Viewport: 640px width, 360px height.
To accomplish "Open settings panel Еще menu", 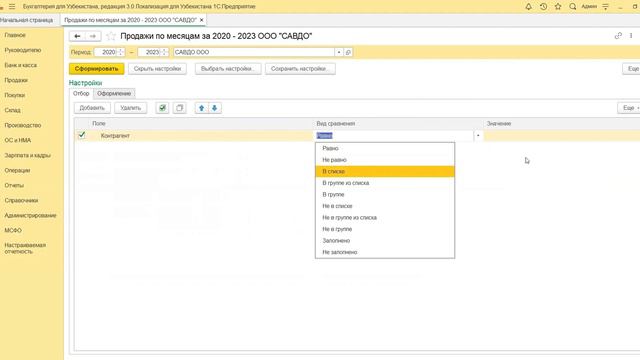I will tap(629, 108).
